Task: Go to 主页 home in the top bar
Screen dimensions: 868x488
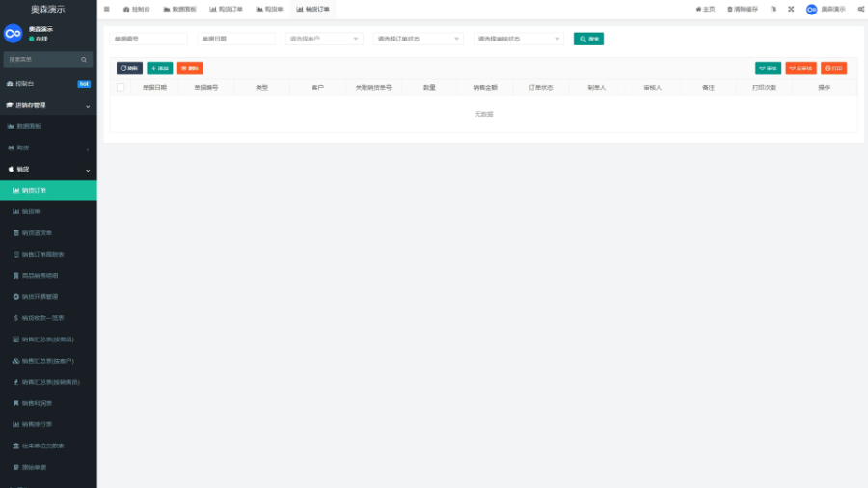Action: (x=705, y=9)
